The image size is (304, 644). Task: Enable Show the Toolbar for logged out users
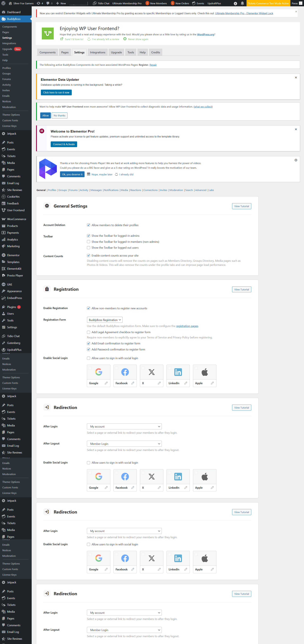[x=89, y=247]
